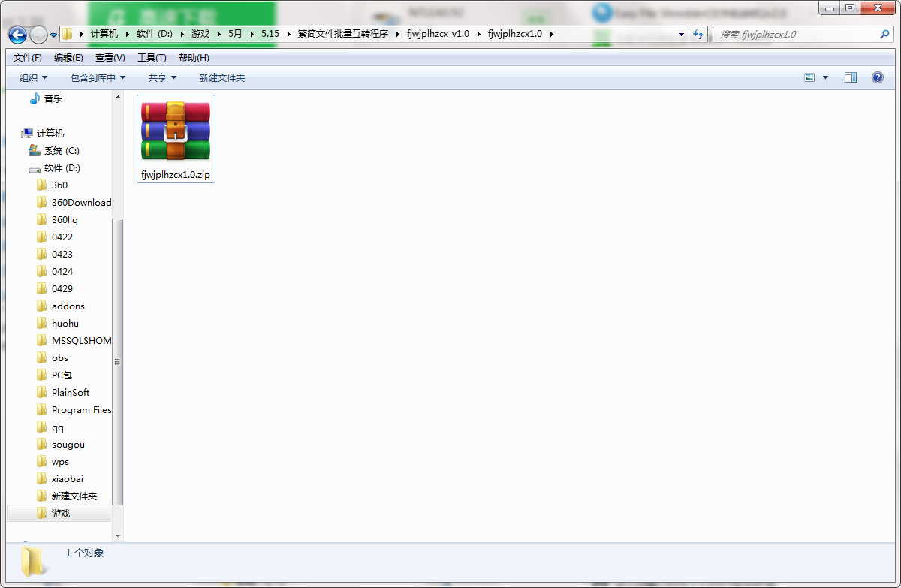Select the fjwjplhzcx1.0.zip archive icon
Image resolution: width=901 pixels, height=588 pixels.
click(x=176, y=131)
